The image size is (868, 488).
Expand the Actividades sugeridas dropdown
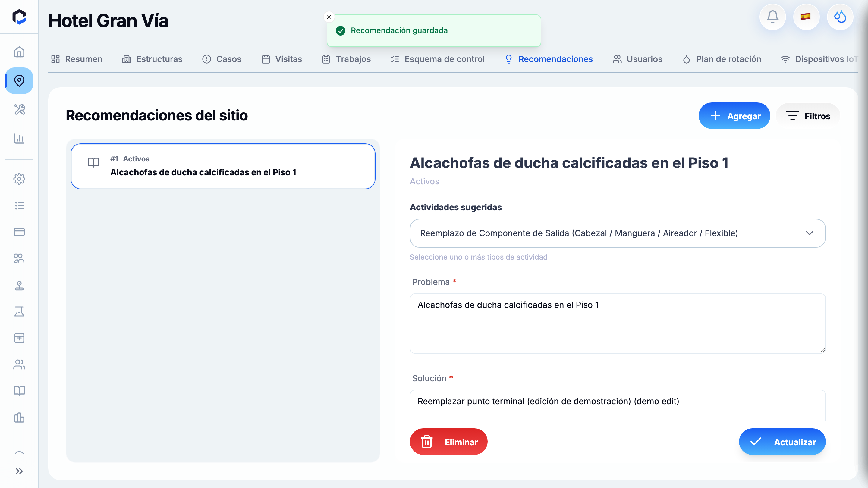click(x=618, y=233)
